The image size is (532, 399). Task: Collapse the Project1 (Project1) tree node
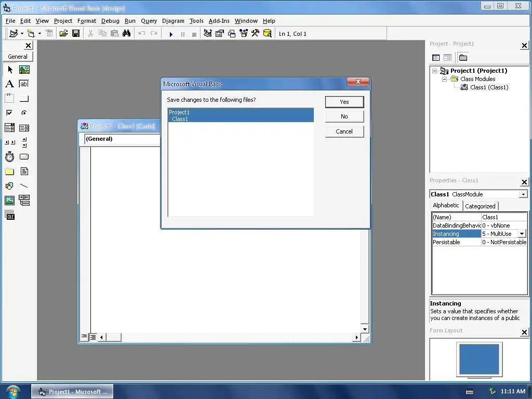click(435, 71)
